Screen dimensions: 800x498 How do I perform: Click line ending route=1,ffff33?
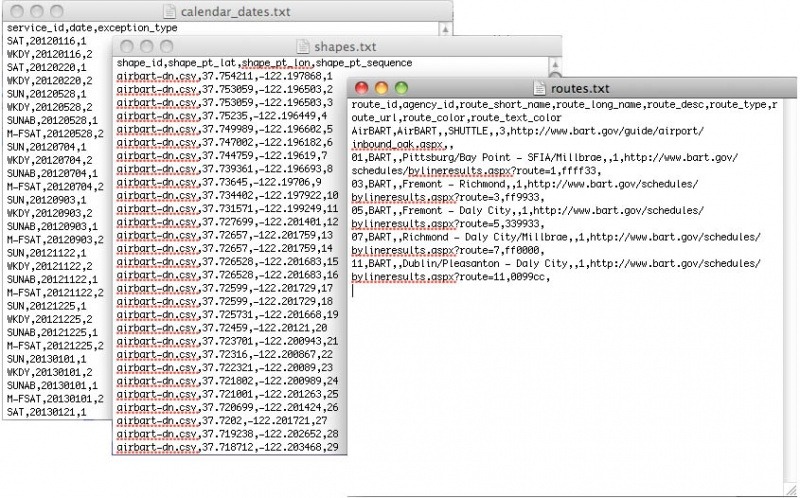pos(477,171)
